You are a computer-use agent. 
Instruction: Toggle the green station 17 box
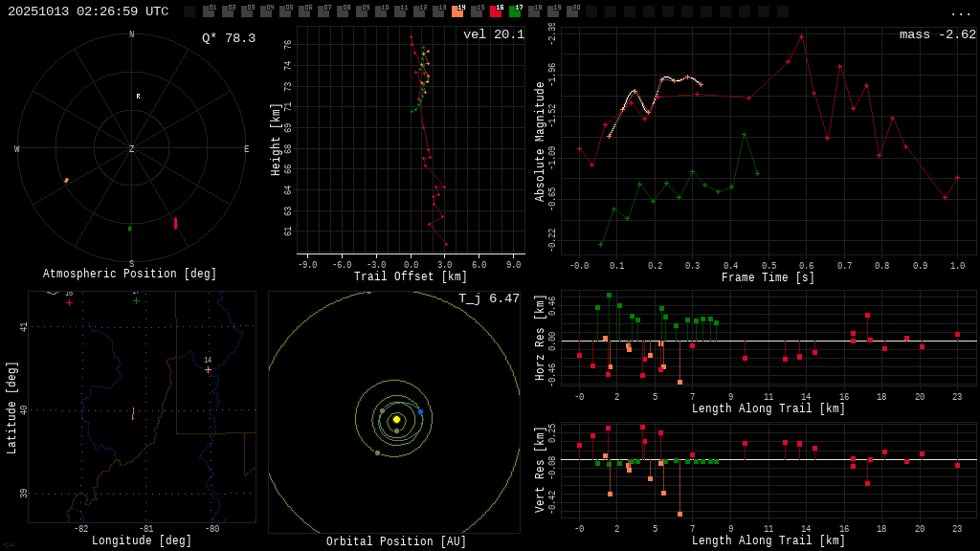tap(515, 11)
